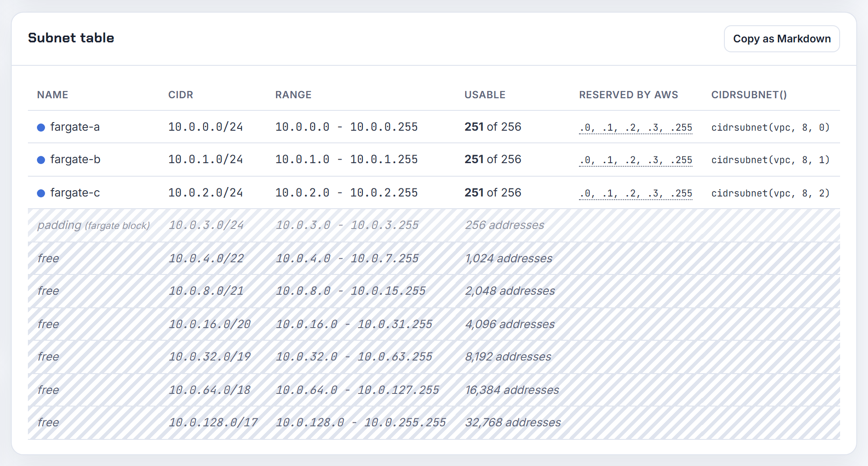Click the free block 10.0.128.0/17
Screen dimensions: 868x466
point(213,423)
